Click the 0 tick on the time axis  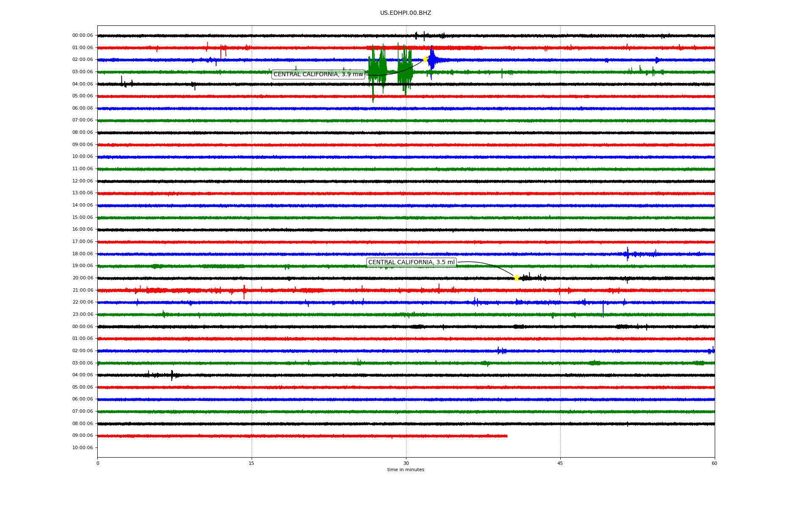tap(98, 463)
